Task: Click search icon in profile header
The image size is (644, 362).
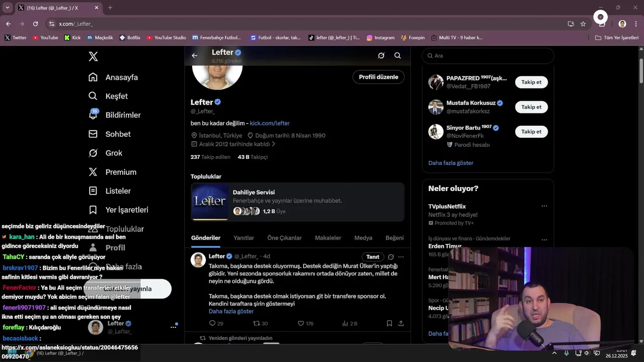Action: click(397, 55)
